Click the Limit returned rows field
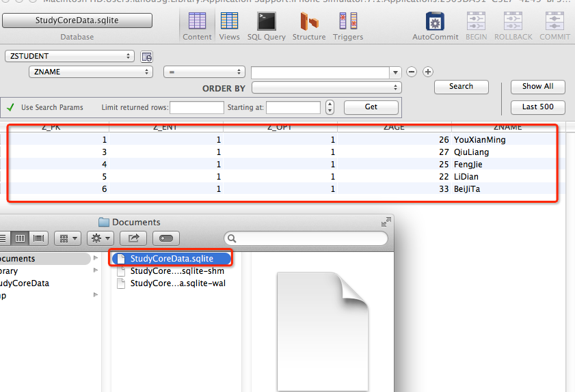The image size is (575, 392). tap(197, 107)
